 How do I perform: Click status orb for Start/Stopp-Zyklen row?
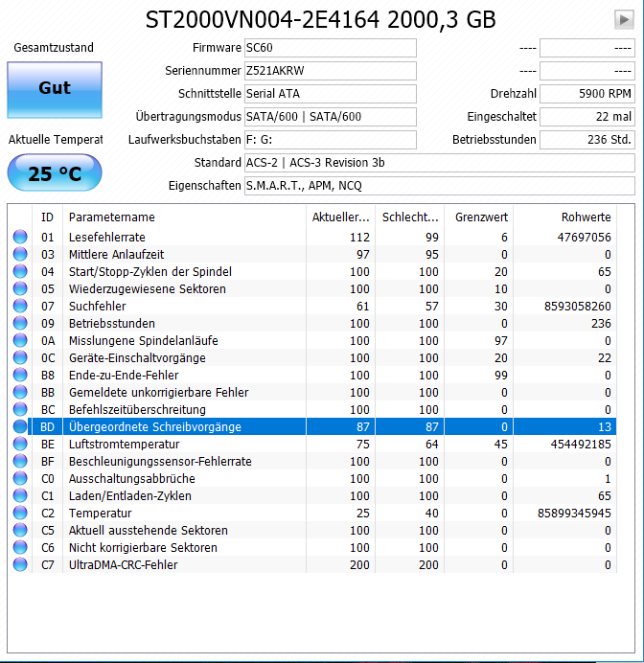(x=20, y=271)
